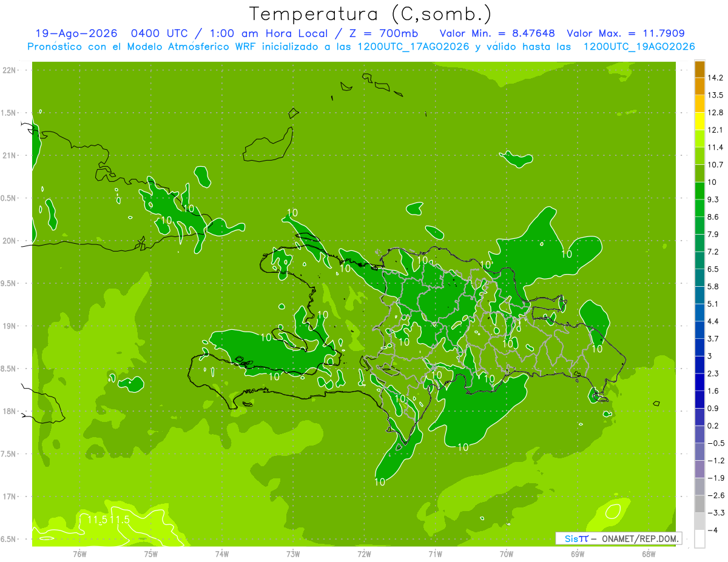The width and height of the screenshot is (728, 562).
Task: Click the "5.8" color scale value
Action: [x=713, y=286]
